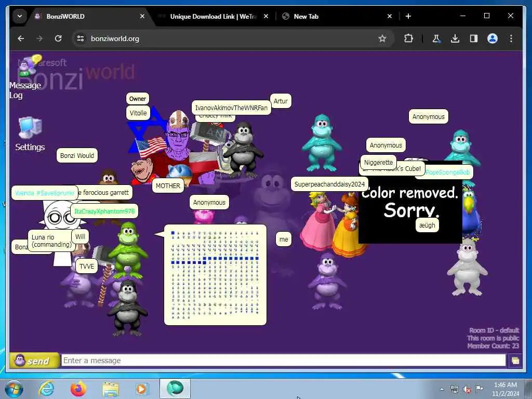Click the Luna rio (commanding) name tag
532x399 pixels.
(51, 241)
